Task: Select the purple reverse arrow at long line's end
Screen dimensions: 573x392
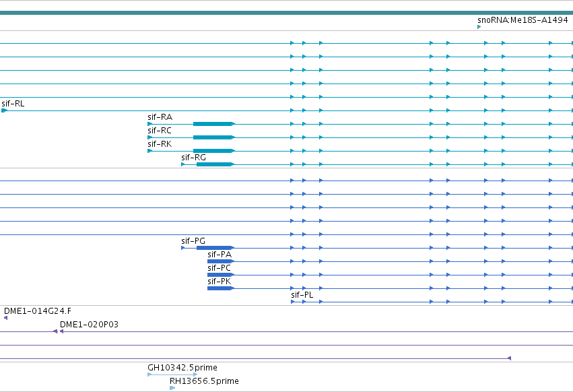Action: pyautogui.click(x=509, y=358)
